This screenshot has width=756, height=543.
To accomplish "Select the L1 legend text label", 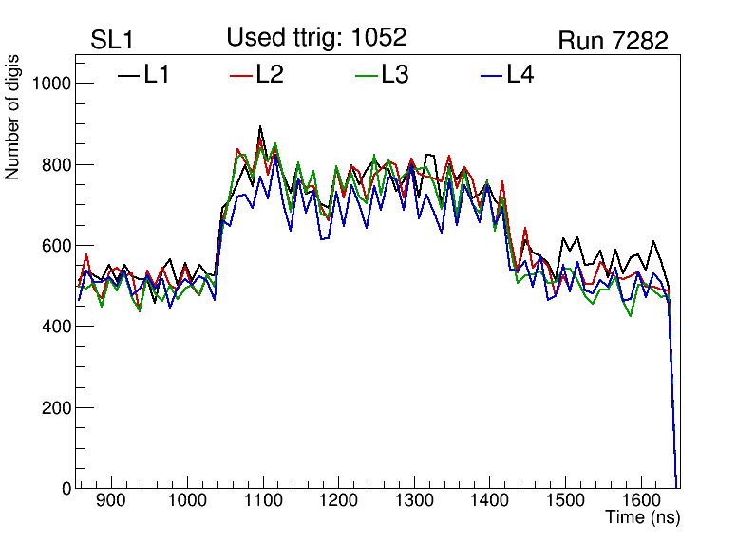I will click(157, 75).
